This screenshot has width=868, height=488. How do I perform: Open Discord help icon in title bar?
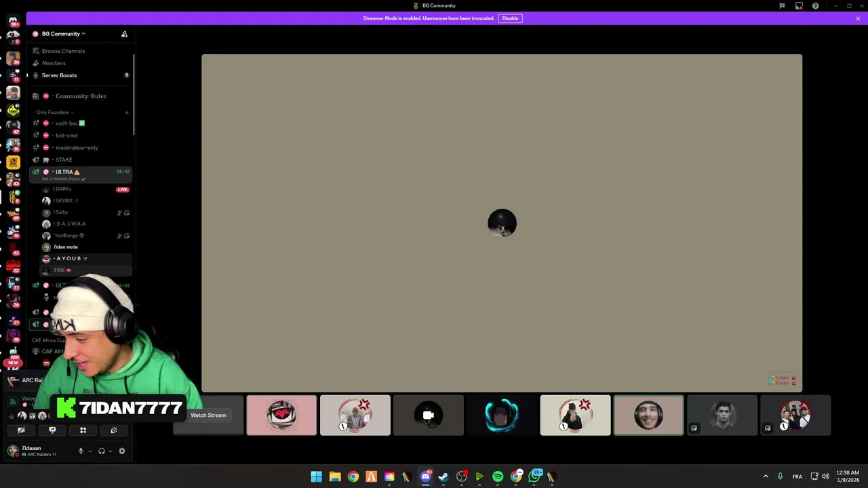(x=815, y=5)
